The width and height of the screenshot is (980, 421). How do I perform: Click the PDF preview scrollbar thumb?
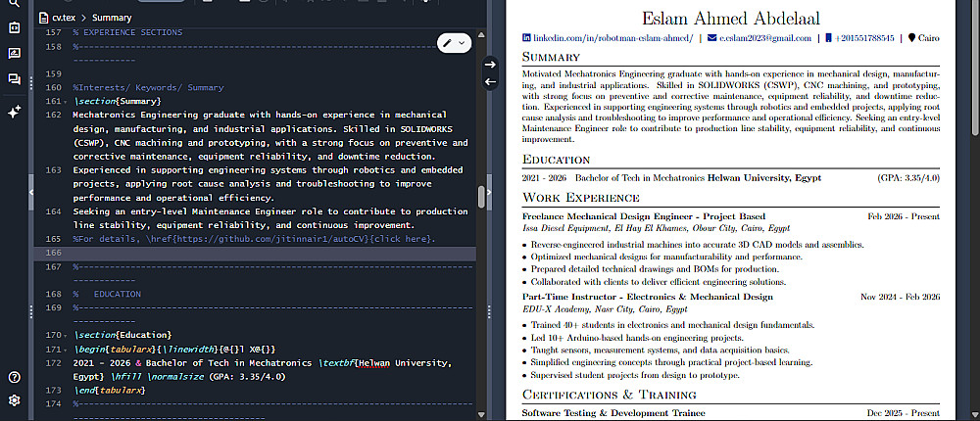click(976, 66)
